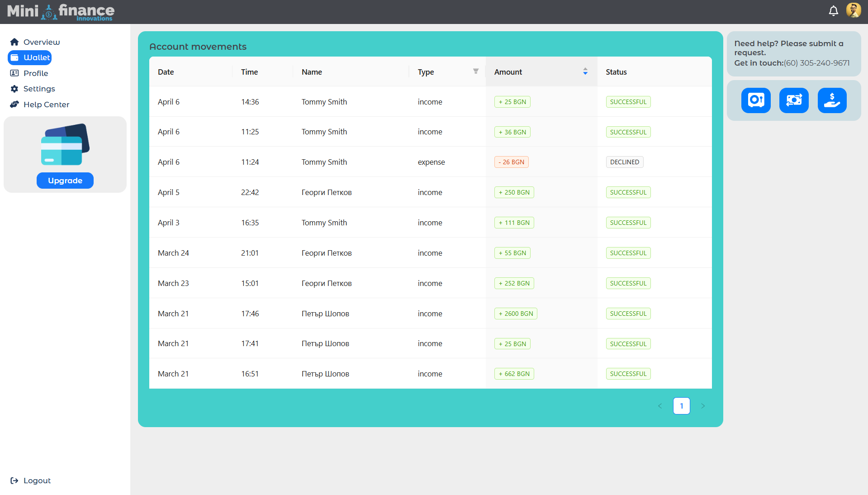Open the user avatar menu
This screenshot has height=495, width=868.
(854, 10)
